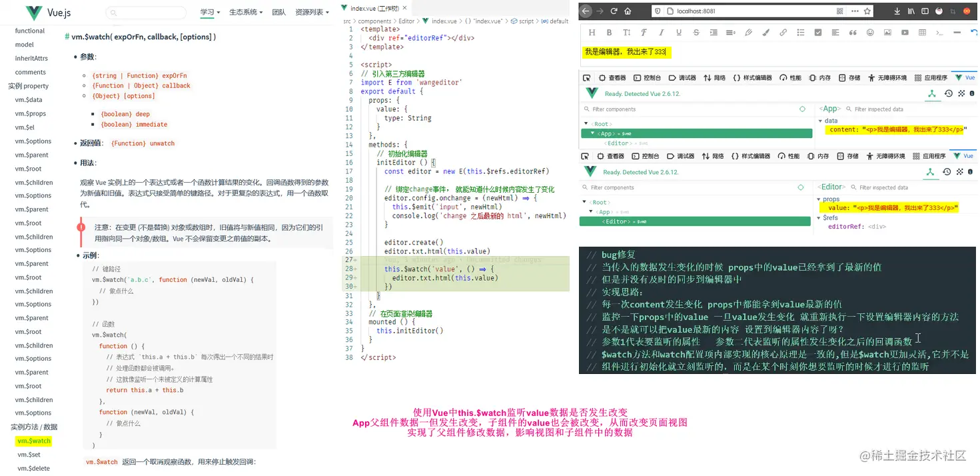
Task: Close the index.vue tab in VS Code
Action: [x=406, y=8]
